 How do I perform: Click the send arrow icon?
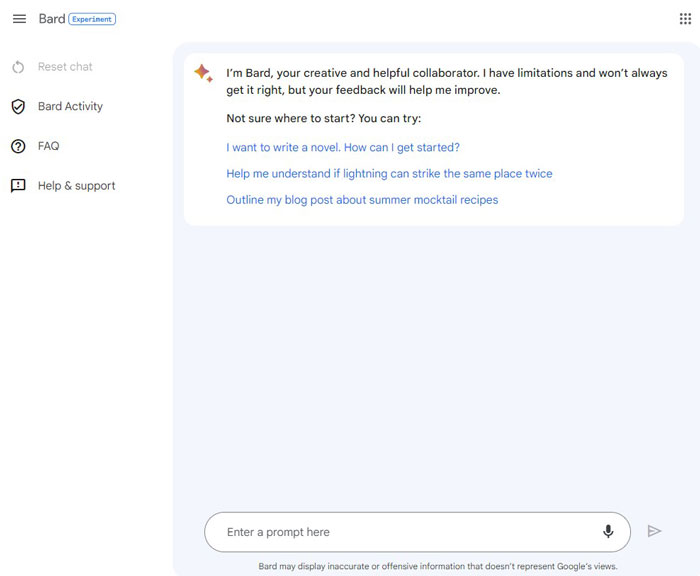pyautogui.click(x=654, y=531)
